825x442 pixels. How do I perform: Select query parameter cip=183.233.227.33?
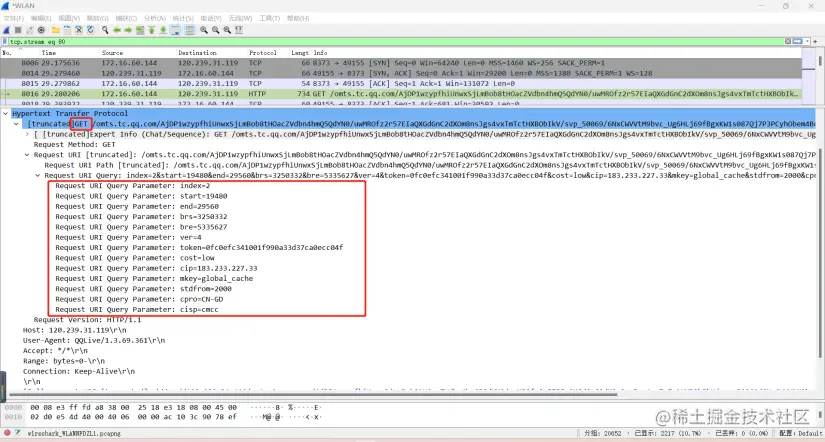(156, 268)
